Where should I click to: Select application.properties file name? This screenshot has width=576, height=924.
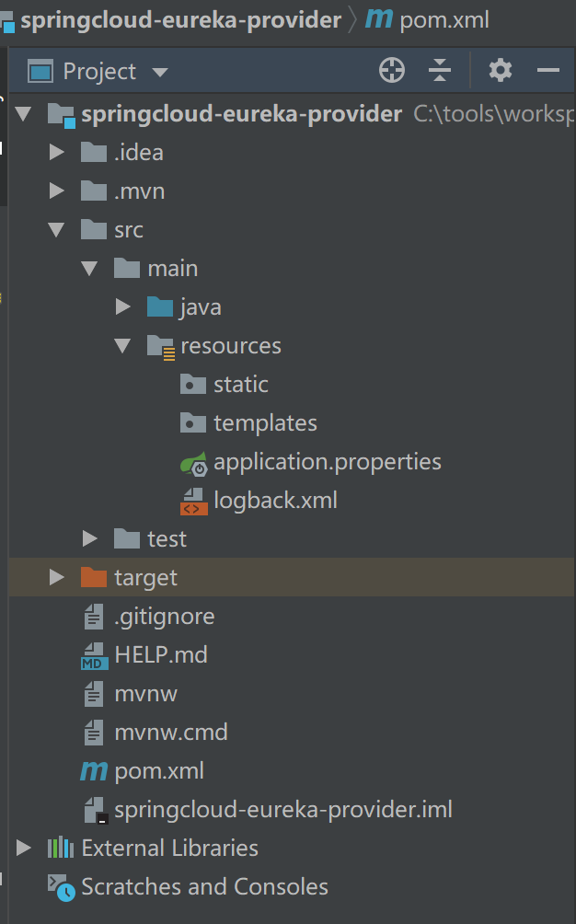(x=328, y=463)
